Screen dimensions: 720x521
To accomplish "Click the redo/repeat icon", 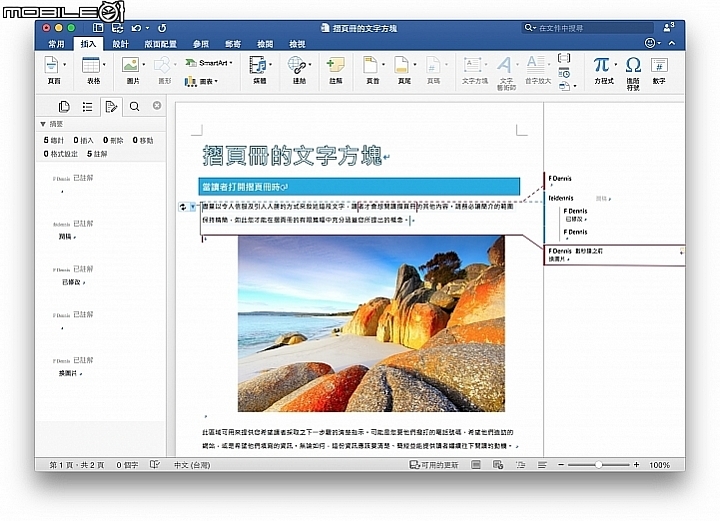I will click(162, 28).
